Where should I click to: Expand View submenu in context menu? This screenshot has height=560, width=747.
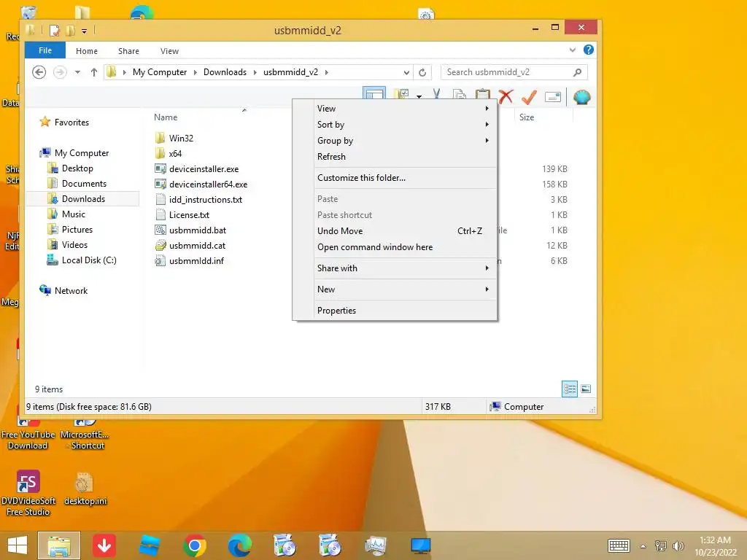pos(404,109)
